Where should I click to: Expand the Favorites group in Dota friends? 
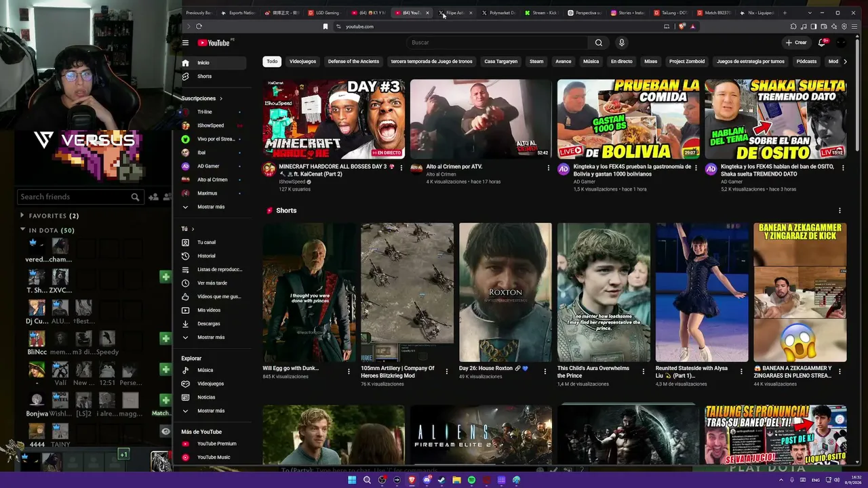(22, 216)
